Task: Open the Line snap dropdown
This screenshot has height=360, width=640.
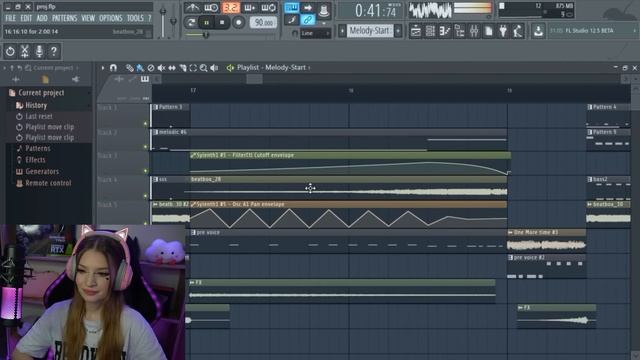Action: click(x=315, y=33)
